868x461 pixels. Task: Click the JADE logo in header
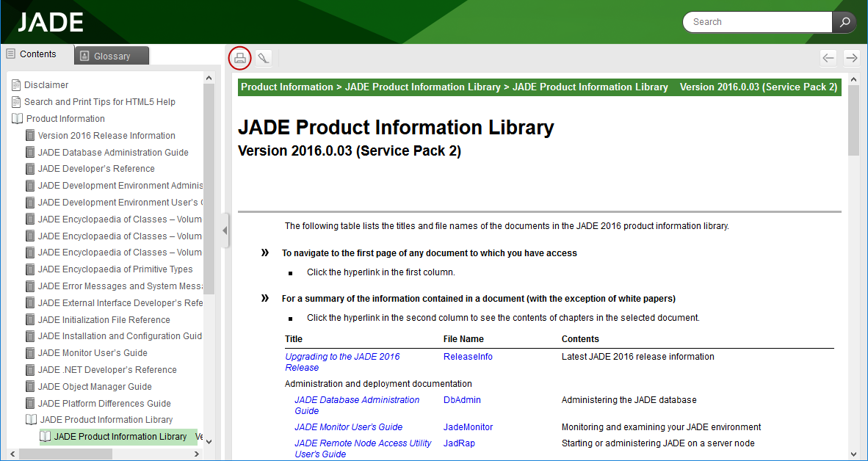click(x=51, y=22)
